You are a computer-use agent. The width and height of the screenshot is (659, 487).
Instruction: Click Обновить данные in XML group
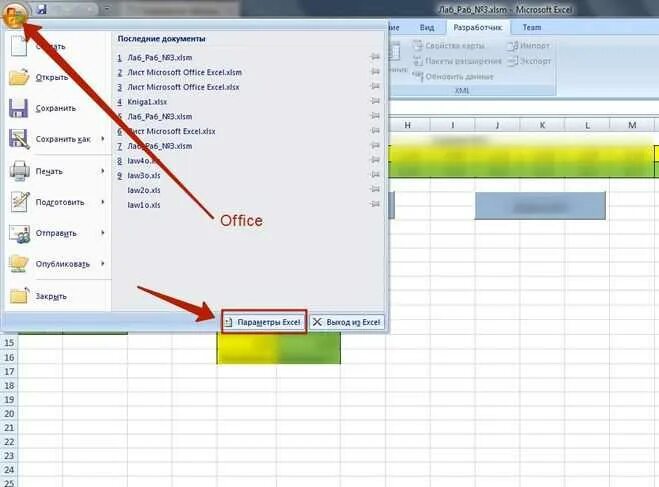click(453, 76)
